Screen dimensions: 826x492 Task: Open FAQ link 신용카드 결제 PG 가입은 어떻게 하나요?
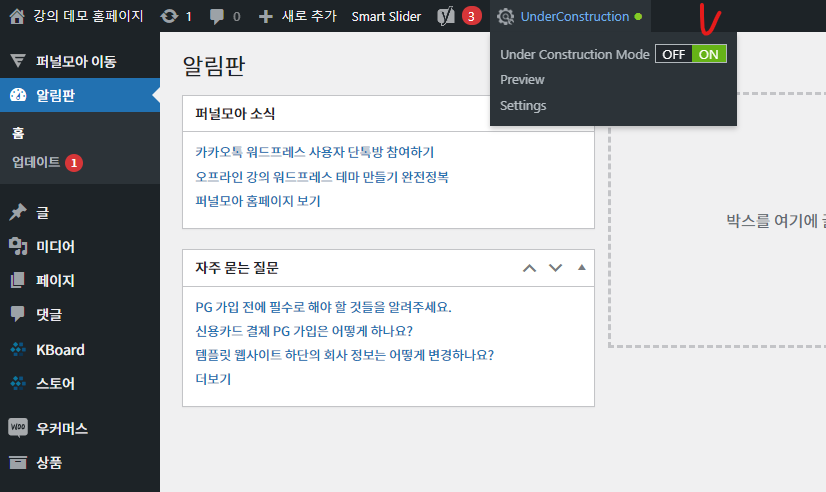pyautogui.click(x=304, y=331)
